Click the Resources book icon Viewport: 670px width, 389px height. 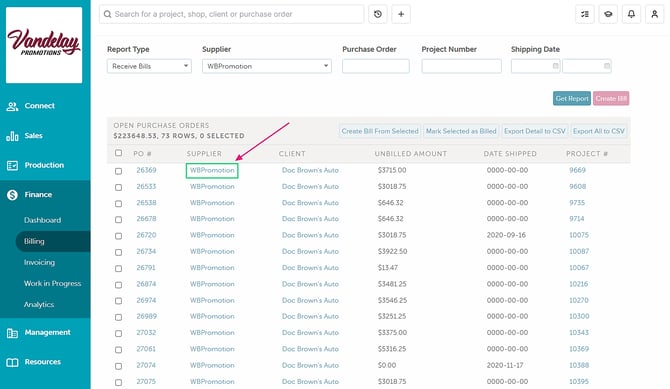click(x=12, y=362)
